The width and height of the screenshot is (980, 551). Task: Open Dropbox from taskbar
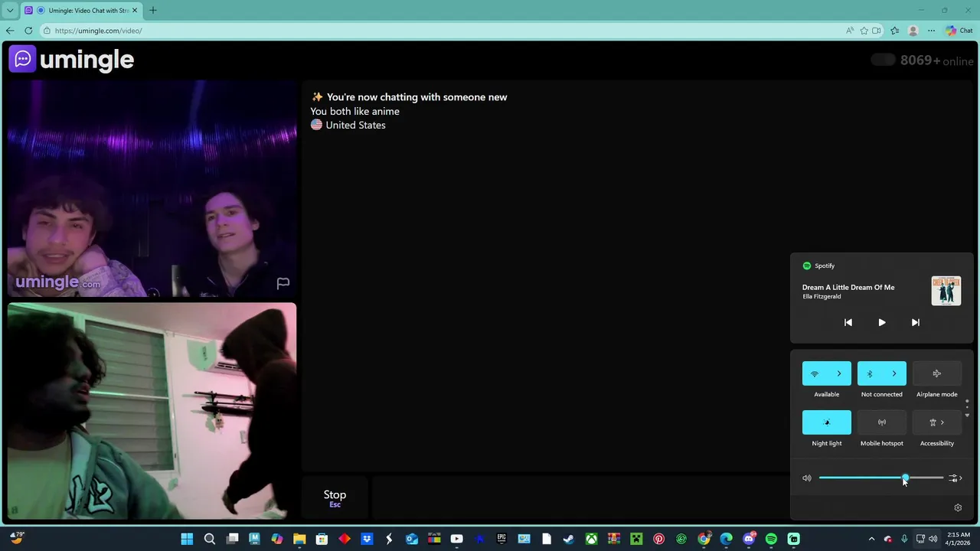(367, 539)
